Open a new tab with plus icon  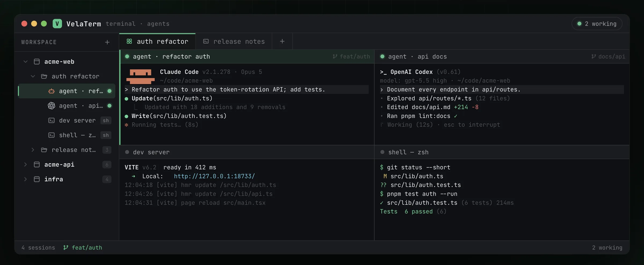[282, 41]
